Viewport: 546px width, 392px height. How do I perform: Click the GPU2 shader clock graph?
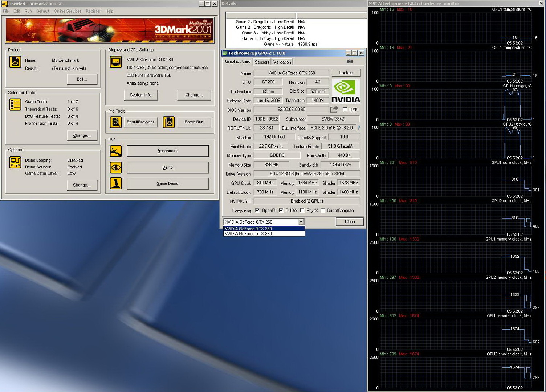click(456, 372)
